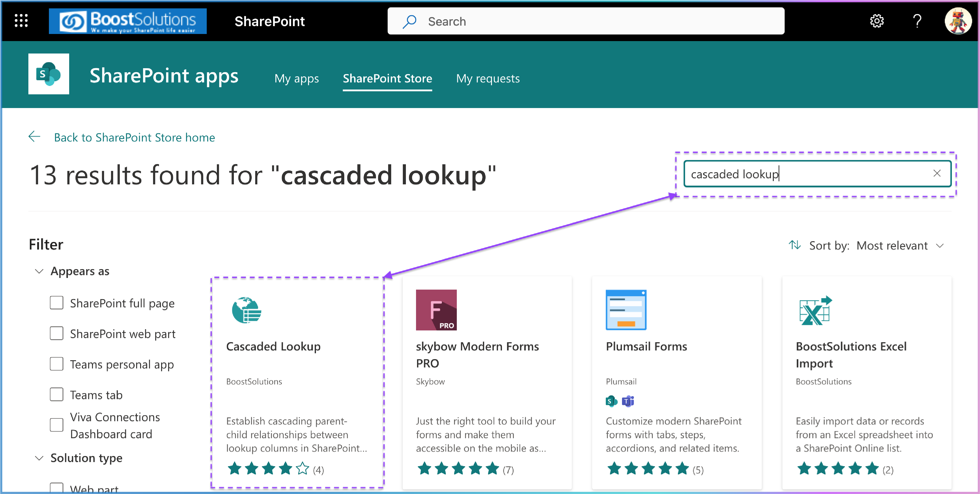Open BoostSolutions Excel Import title

coord(851,355)
